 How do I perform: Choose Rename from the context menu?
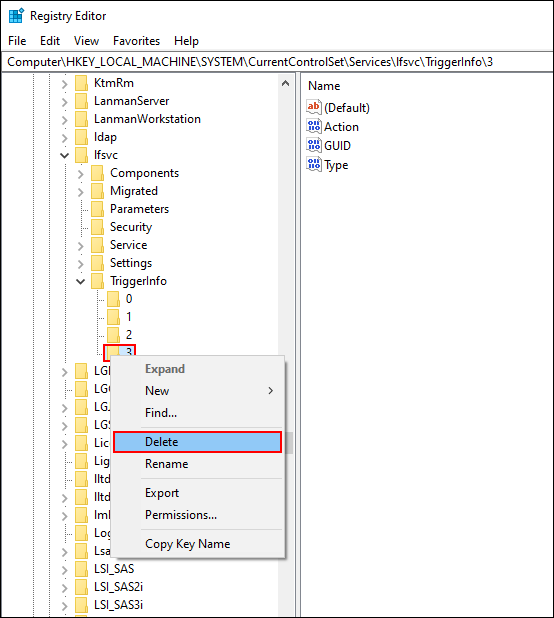(x=197, y=464)
